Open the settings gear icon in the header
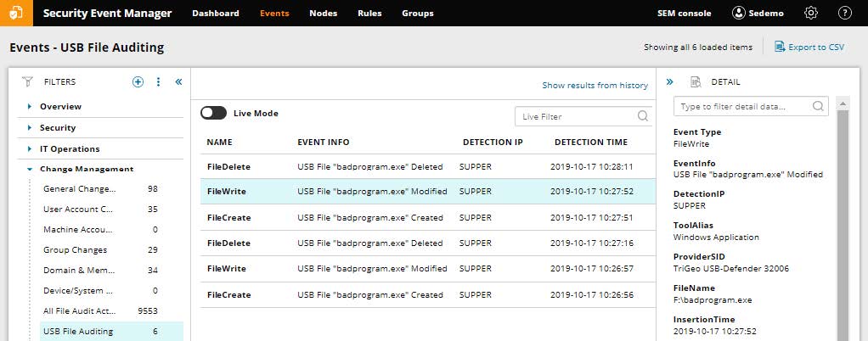 (x=811, y=13)
